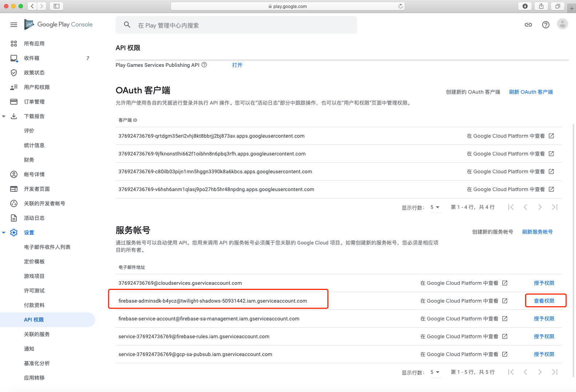Select 电子邮件收件人列表 under settings
The width and height of the screenshot is (576, 392).
48,247
